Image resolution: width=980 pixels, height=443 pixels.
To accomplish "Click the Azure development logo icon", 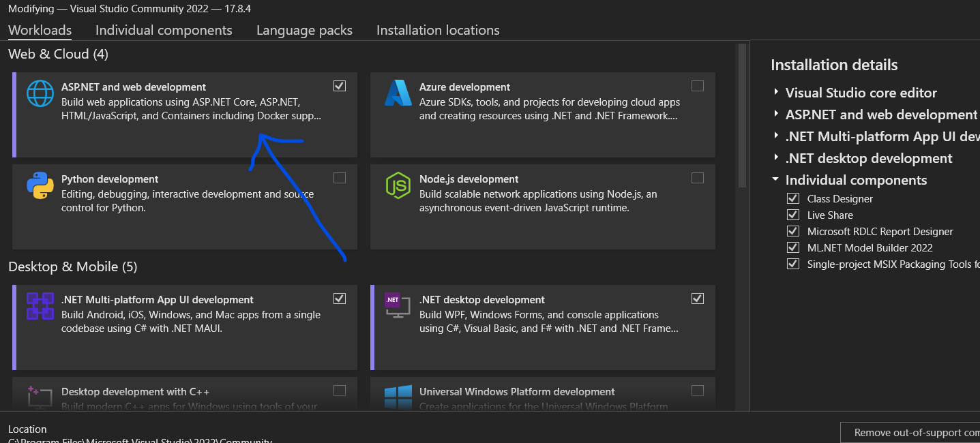I will point(398,93).
